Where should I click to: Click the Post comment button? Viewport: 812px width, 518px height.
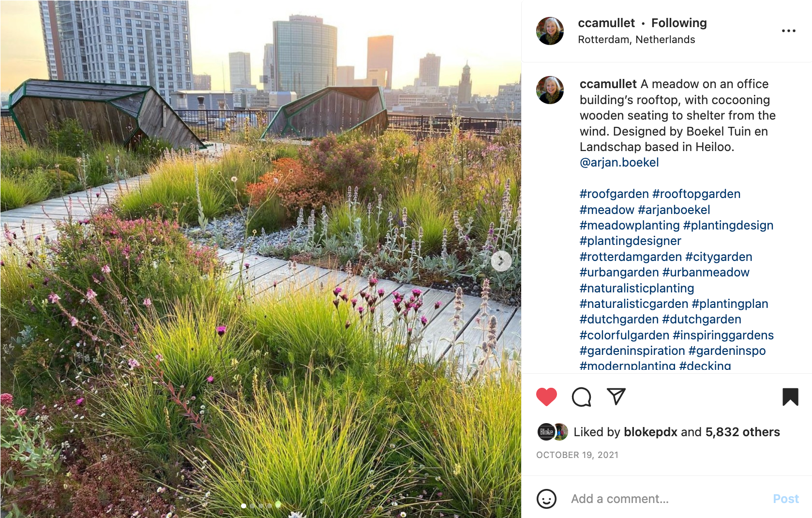[x=786, y=499]
